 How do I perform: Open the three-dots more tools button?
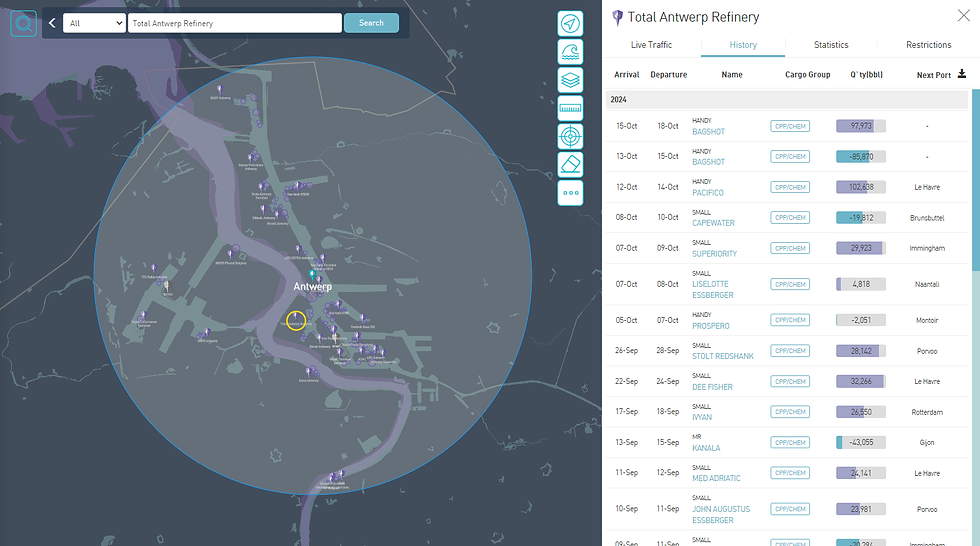570,192
